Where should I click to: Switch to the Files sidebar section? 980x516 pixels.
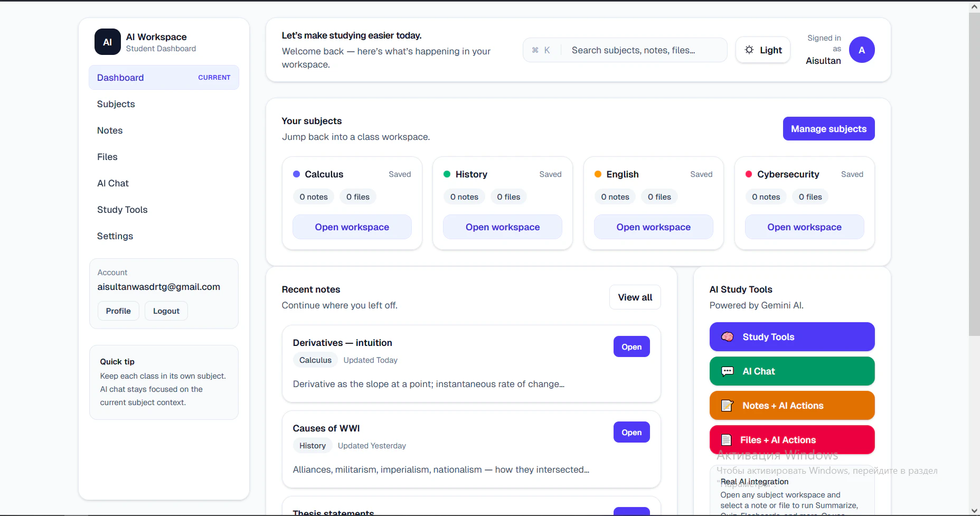pos(107,157)
